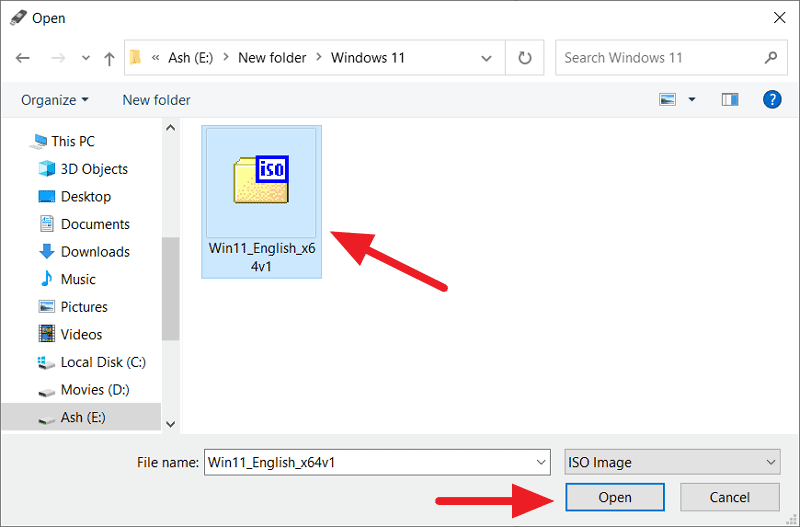Screen dimensions: 800x527
Task: Click the search magnifier icon
Action: pyautogui.click(x=771, y=58)
